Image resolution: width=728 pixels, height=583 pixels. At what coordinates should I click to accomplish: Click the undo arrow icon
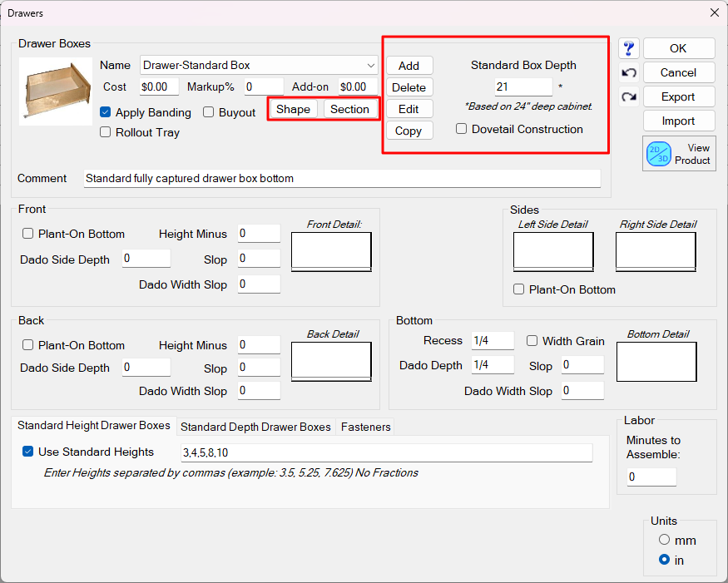[629, 73]
